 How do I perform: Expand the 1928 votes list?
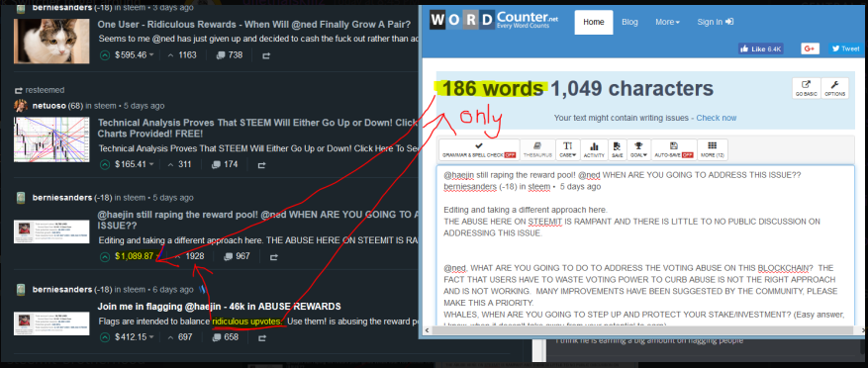[189, 256]
